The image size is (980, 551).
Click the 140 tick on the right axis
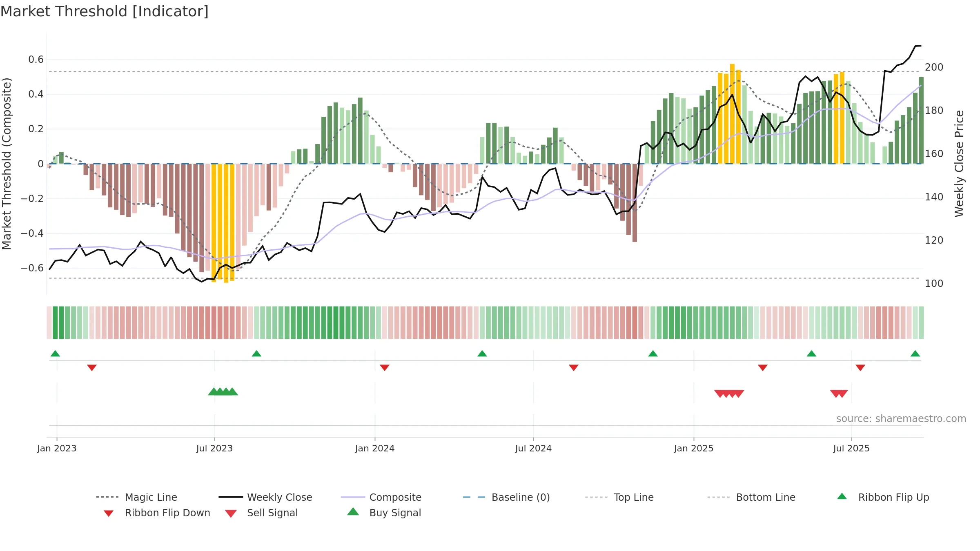(934, 197)
